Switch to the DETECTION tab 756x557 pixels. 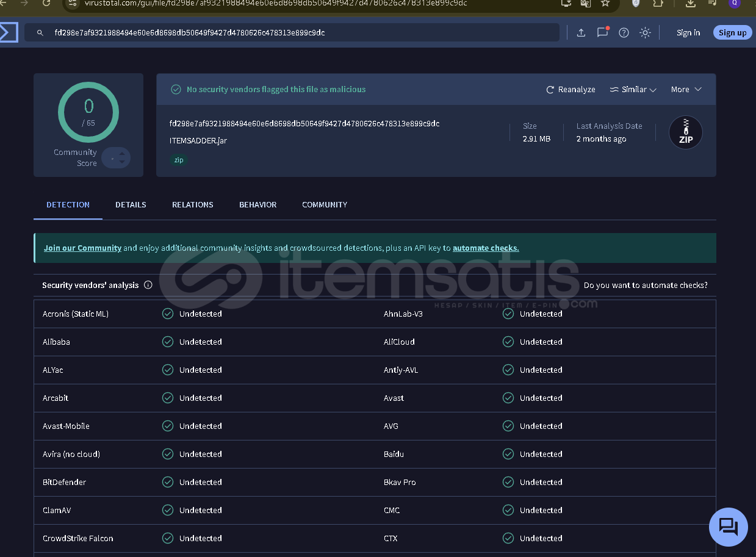pyautogui.click(x=68, y=205)
